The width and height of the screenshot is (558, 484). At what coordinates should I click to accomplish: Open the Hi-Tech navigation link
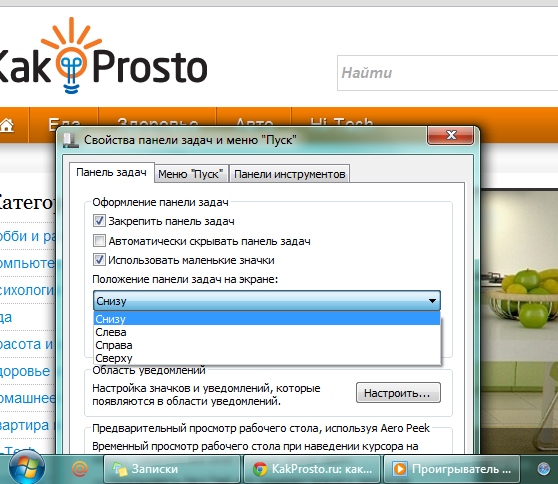click(x=342, y=123)
